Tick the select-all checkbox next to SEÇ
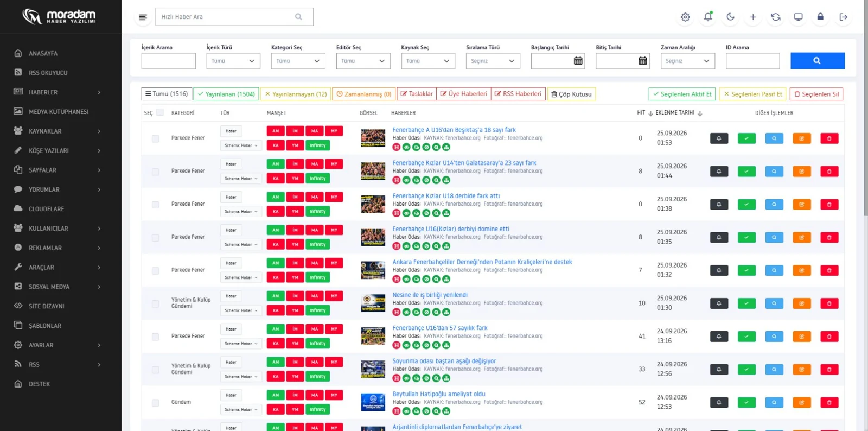Screen dimensions: 868x431 (x=160, y=112)
